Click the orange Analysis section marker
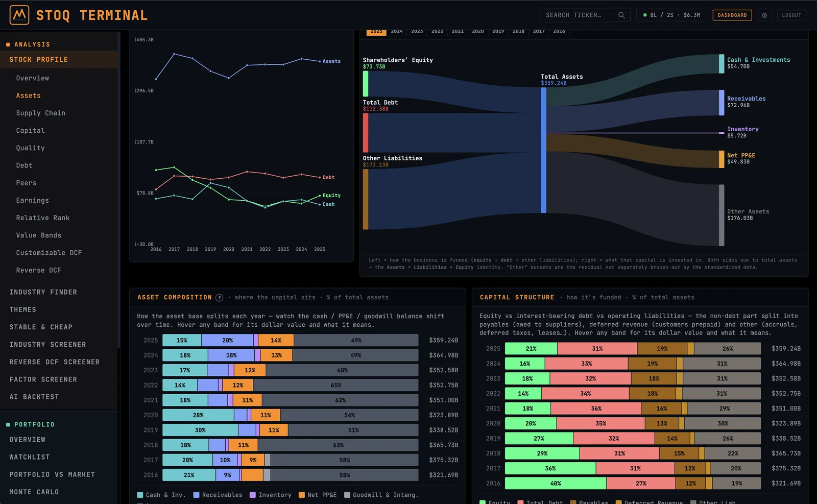Image resolution: width=817 pixels, height=504 pixels. coord(8,45)
